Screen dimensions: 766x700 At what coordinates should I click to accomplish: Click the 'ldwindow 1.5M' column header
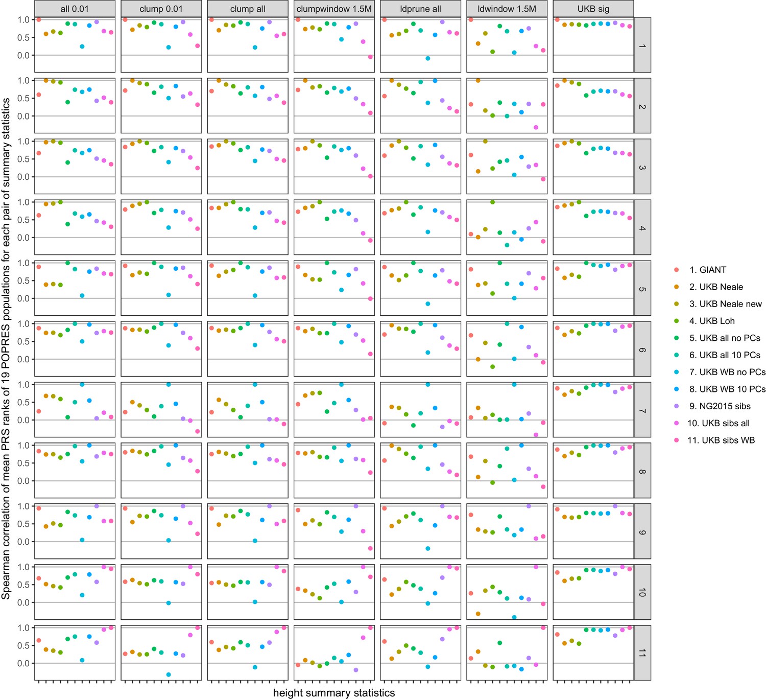(x=507, y=9)
